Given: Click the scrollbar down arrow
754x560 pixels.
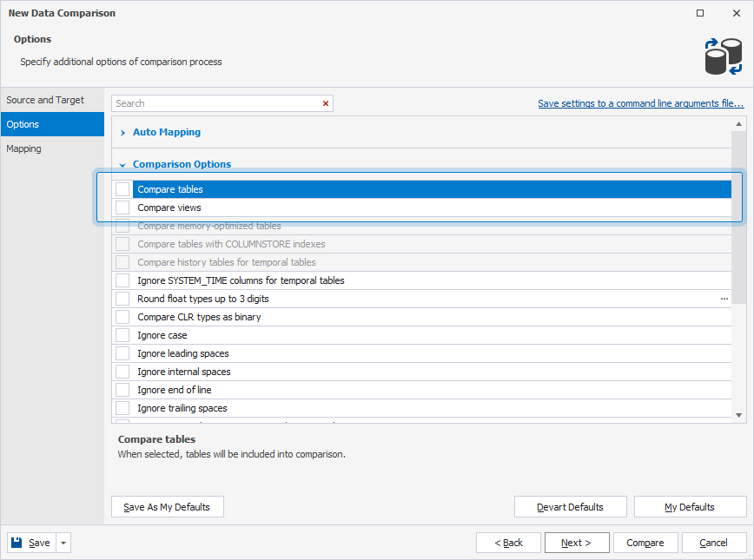Looking at the screenshot, I should [740, 416].
